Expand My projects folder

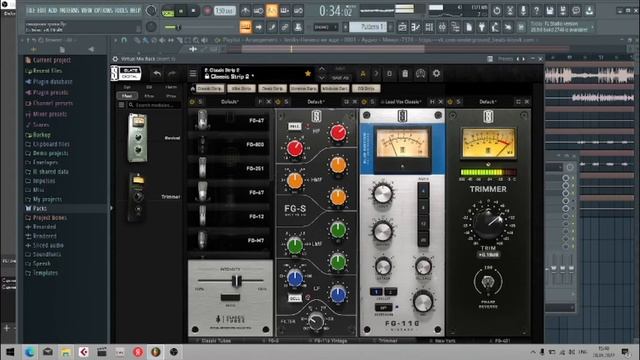point(47,199)
